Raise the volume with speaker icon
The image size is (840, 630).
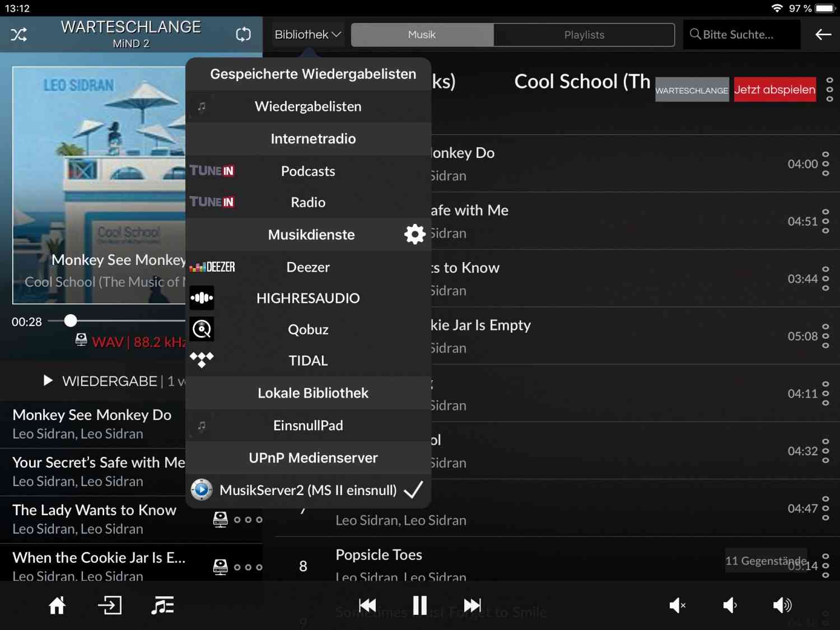[x=782, y=605]
